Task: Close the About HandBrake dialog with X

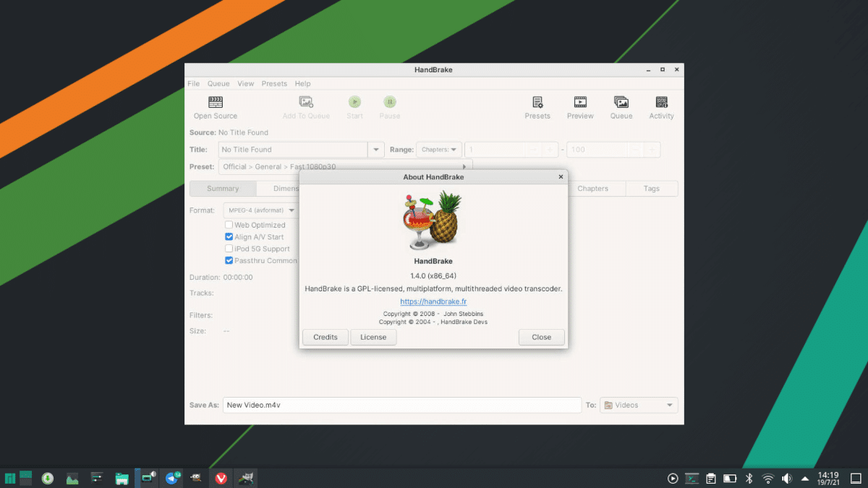Action: point(561,176)
